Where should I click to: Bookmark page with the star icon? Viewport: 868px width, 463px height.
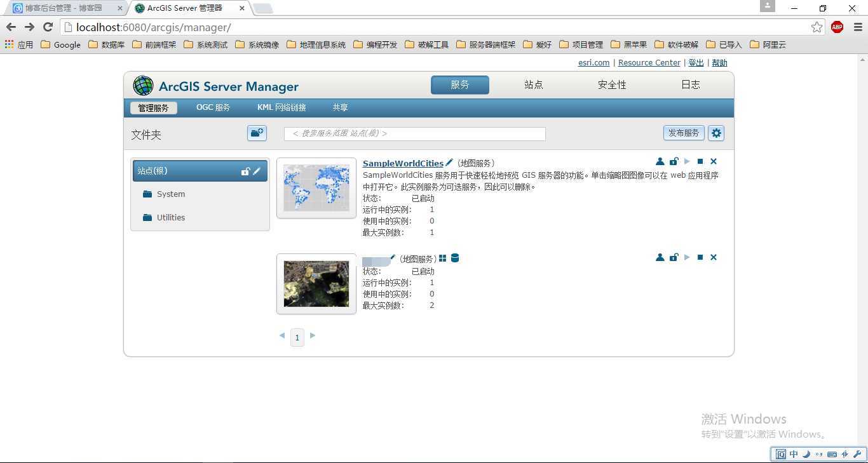pyautogui.click(x=817, y=27)
